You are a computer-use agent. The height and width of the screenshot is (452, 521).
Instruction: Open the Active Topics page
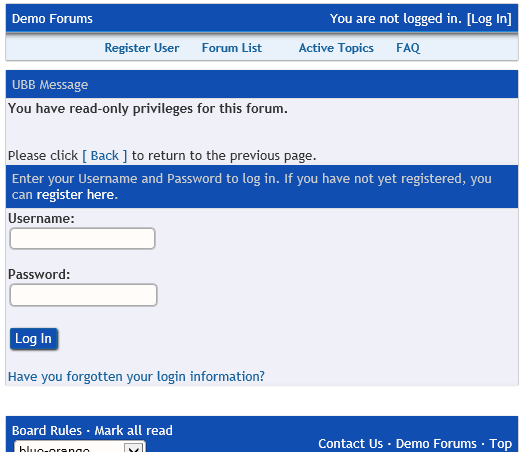point(336,48)
